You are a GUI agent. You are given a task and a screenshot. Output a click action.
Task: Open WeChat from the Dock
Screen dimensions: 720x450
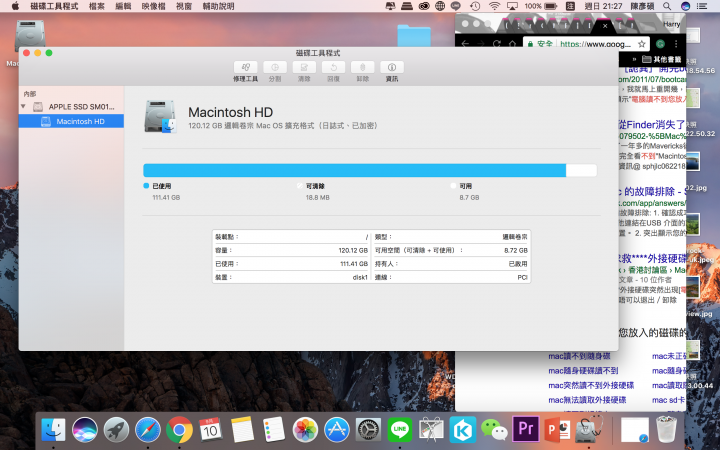tap(494, 430)
